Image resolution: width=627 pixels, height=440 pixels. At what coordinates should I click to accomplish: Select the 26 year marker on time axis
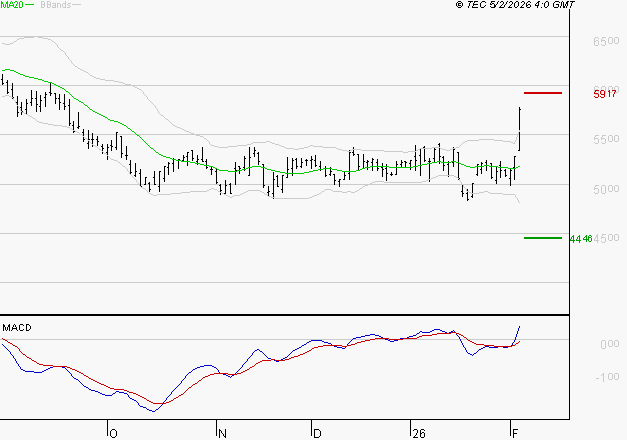417,432
